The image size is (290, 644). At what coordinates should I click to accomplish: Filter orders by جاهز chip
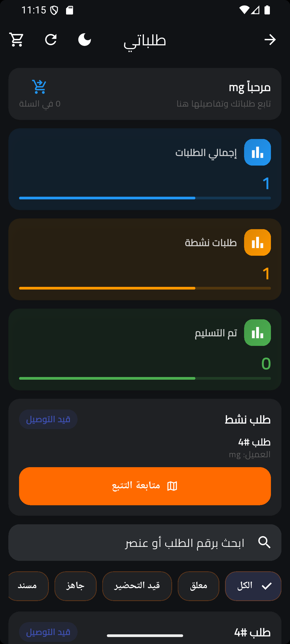point(75,586)
